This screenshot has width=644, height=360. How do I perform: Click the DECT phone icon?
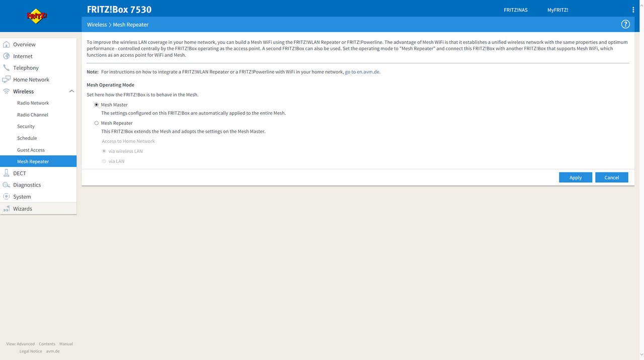pos(7,173)
